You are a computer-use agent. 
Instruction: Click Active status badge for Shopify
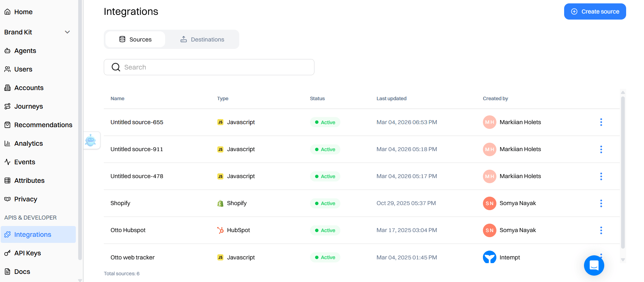coord(325,203)
